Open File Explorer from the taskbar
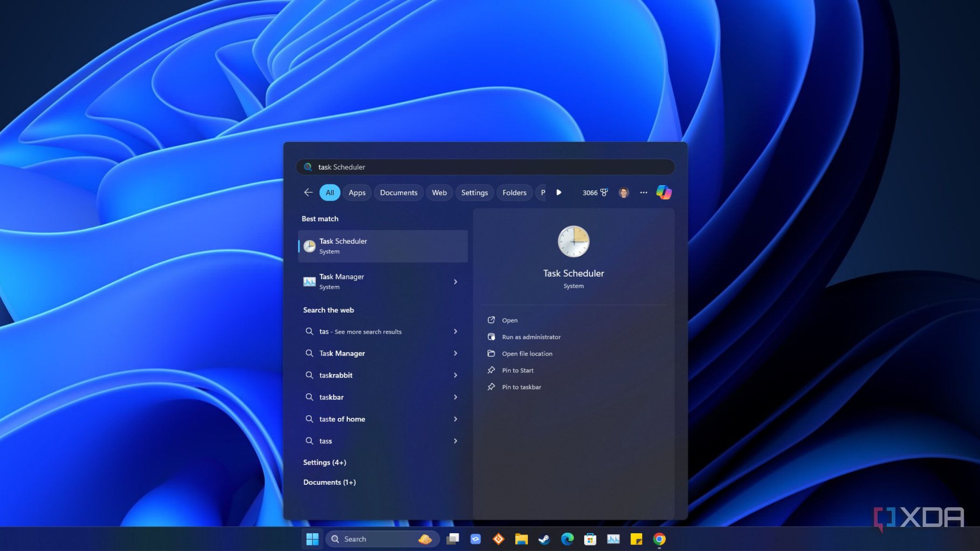This screenshot has width=980, height=551. point(521,539)
